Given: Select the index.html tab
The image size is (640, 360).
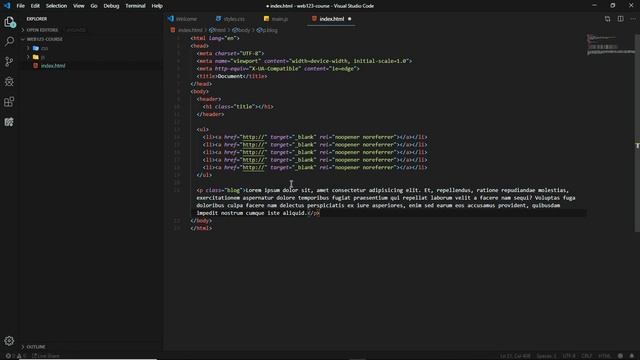Looking at the screenshot, I should pos(331,19).
